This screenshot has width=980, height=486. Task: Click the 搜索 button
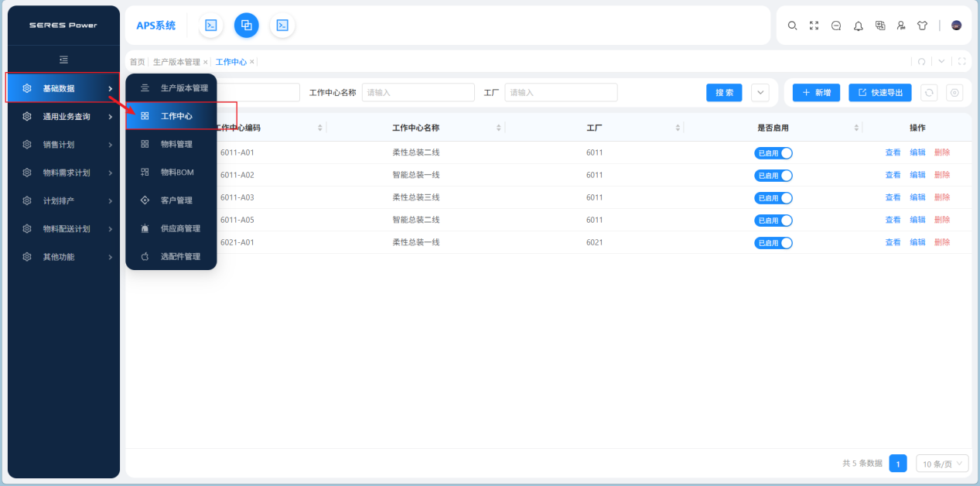click(x=724, y=93)
